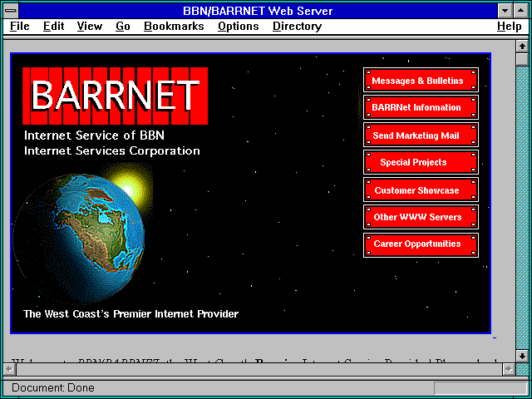This screenshot has height=399, width=532.
Task: Click 'Internet Services Corporation' text
Action: (x=112, y=150)
